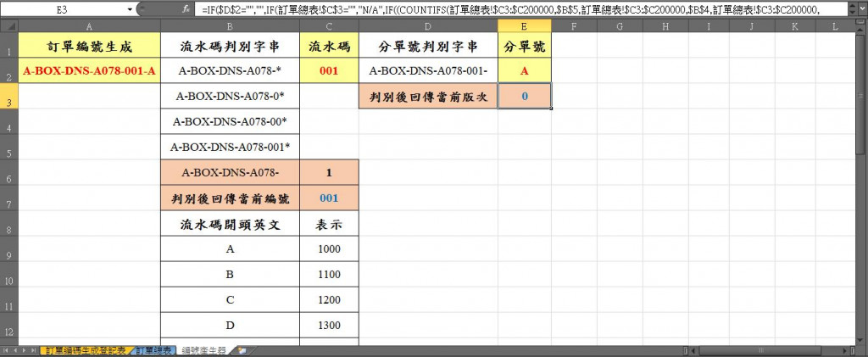Select cell A-BOX-DNS-A078-001-A in red

click(x=90, y=71)
